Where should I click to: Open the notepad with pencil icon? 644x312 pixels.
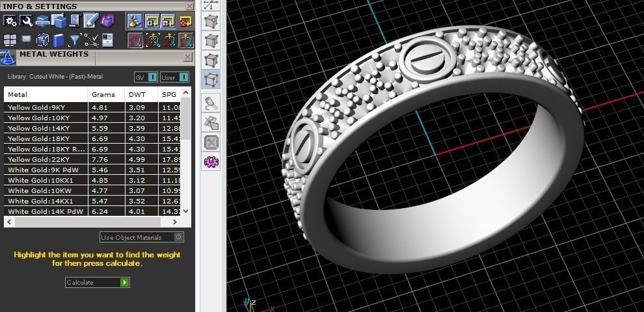(x=91, y=21)
